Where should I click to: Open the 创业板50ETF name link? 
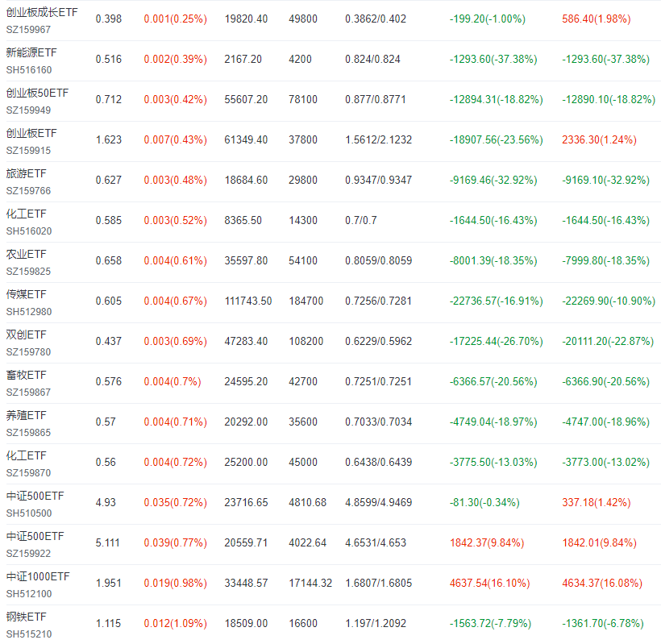click(x=37, y=93)
